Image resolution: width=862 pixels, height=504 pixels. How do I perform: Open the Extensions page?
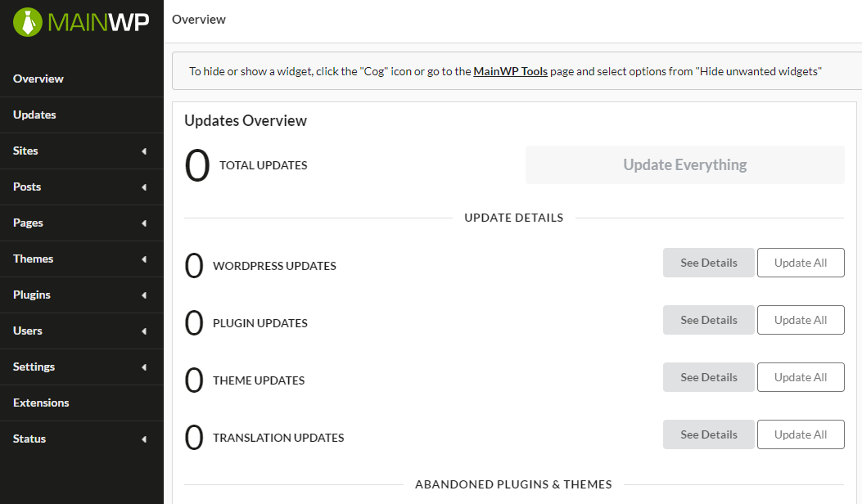41,403
